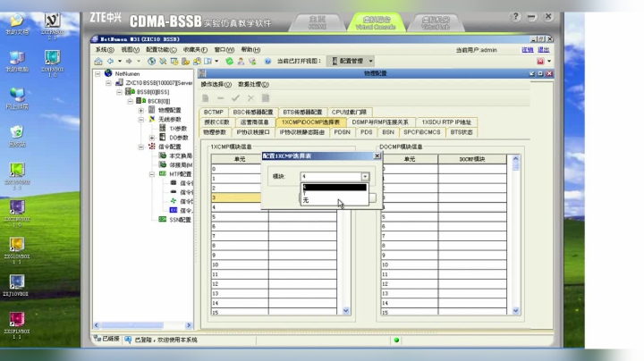Open DSMP与RMP连接关系 tab
644x361 pixels.
[x=380, y=122]
